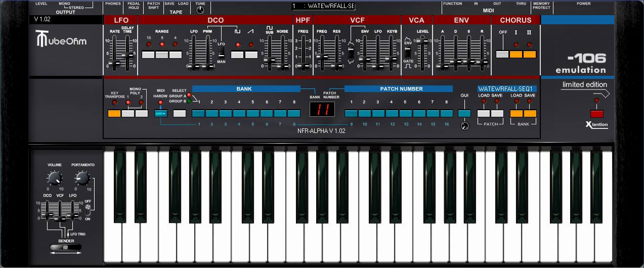Image resolution: width=644 pixels, height=268 pixels.
Task: Flip the PWM LFO/MAN switch
Action: [x=221, y=52]
